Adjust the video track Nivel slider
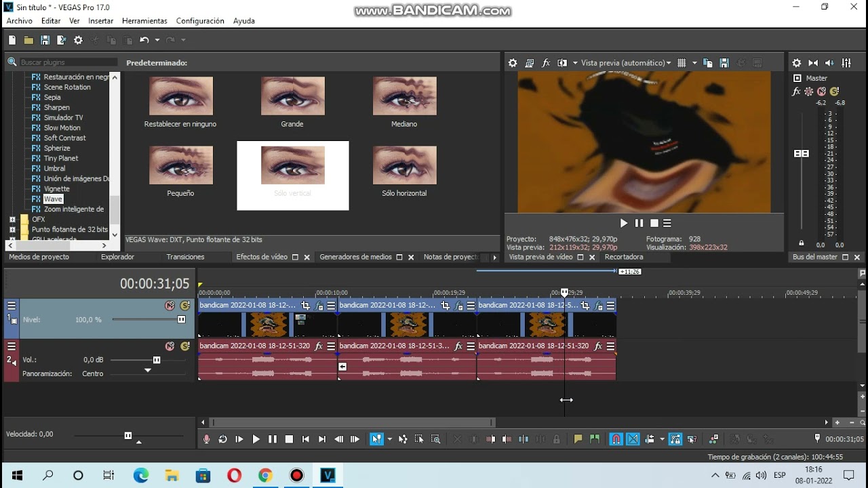Image resolution: width=868 pixels, height=488 pixels. pyautogui.click(x=181, y=319)
